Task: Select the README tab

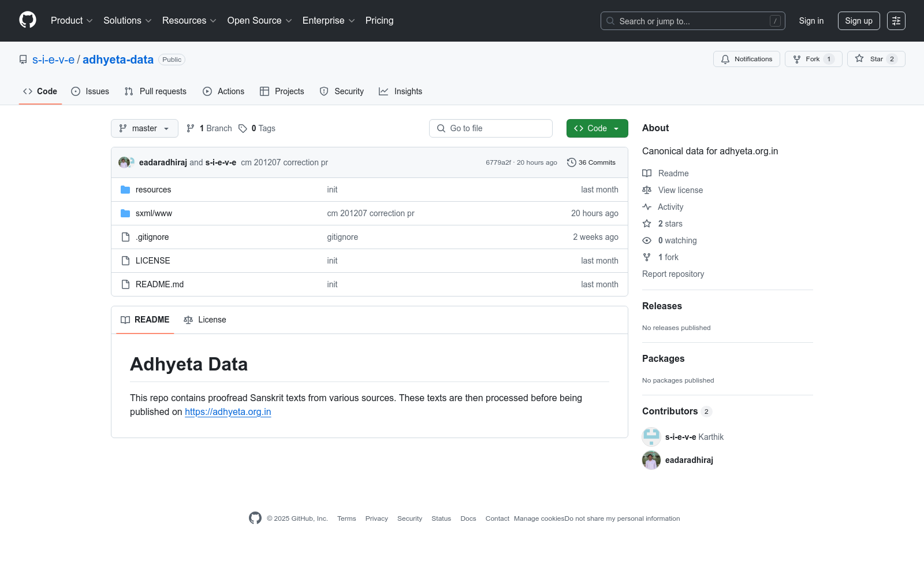Action: pos(145,320)
